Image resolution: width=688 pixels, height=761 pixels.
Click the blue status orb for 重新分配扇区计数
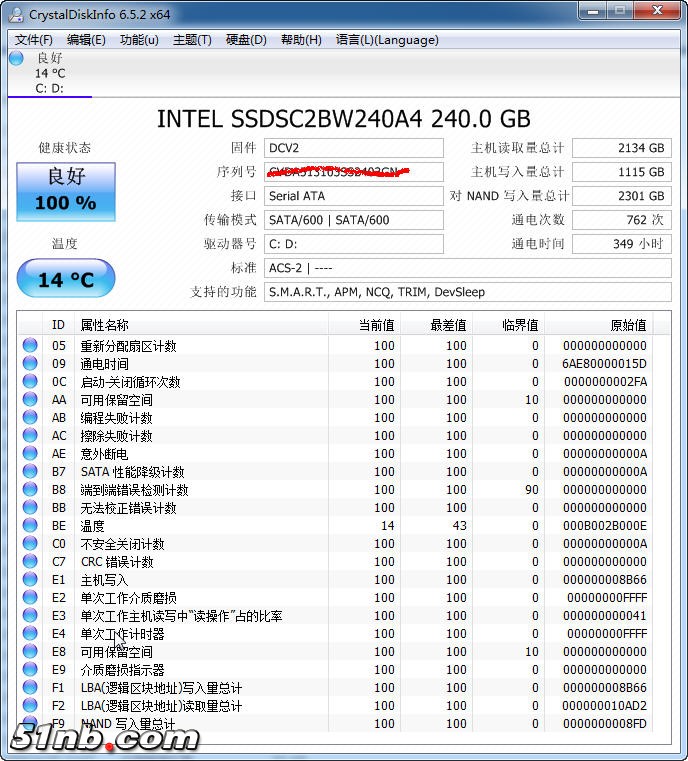[x=30, y=346]
